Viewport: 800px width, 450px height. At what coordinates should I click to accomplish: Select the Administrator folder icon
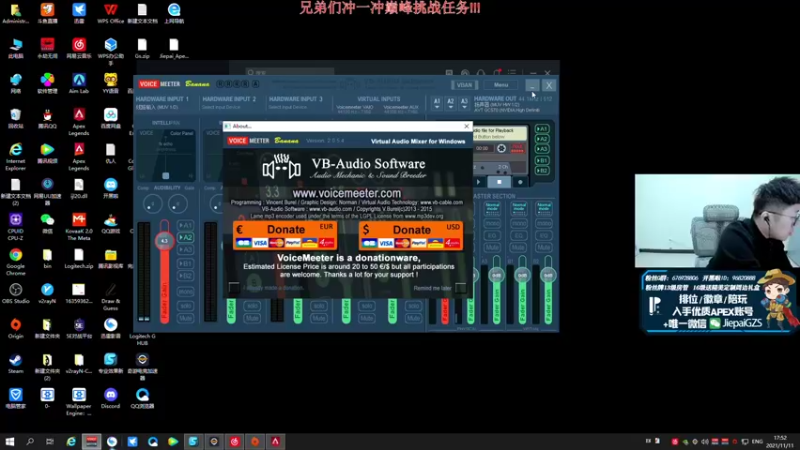pos(15,13)
